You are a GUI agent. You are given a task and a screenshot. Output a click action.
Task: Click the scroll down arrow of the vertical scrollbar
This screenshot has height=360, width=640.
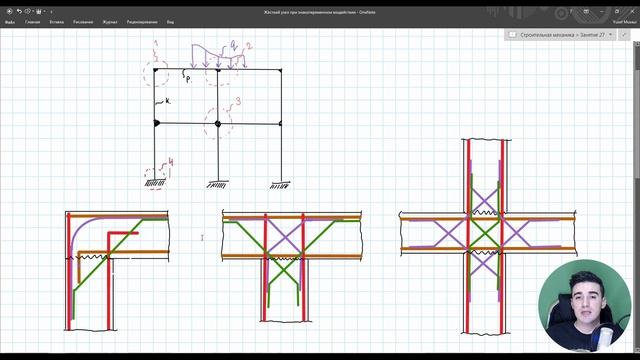(x=637, y=349)
